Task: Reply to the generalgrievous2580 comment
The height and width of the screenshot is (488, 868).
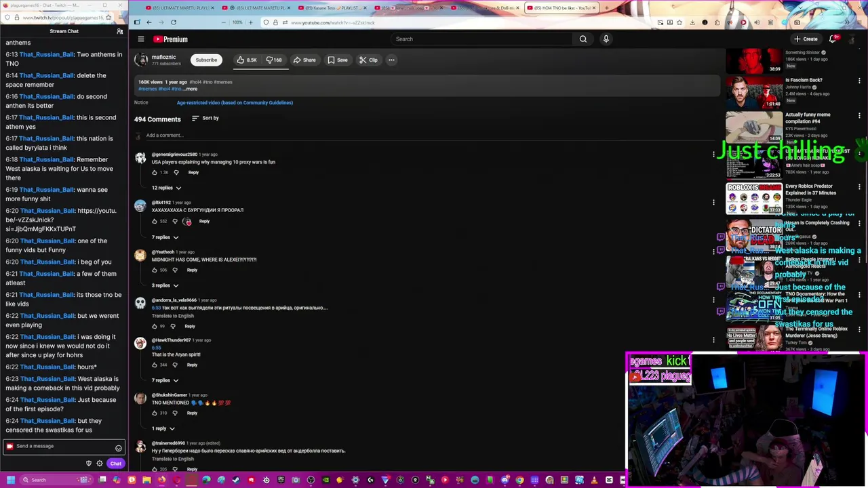Action: pos(193,172)
